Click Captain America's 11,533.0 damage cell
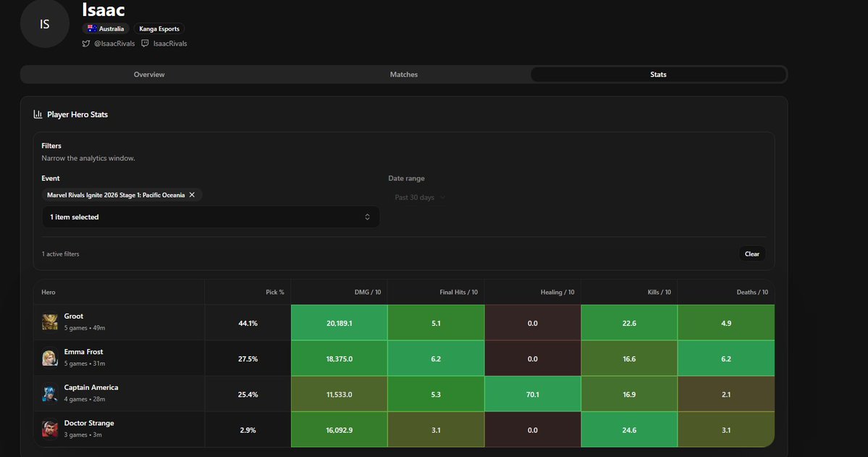The height and width of the screenshot is (457, 868). 340,395
